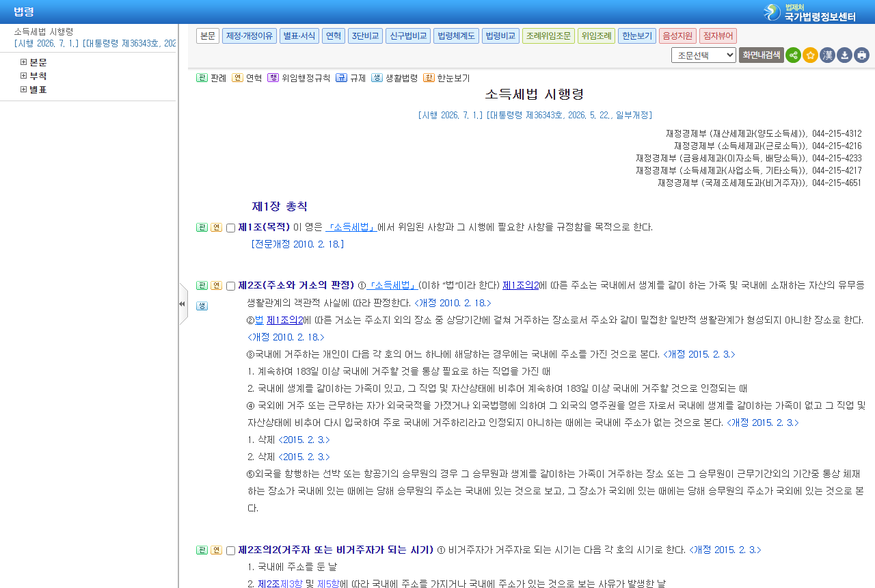Open the 제정·개정이유 tab
875x588 pixels.
coord(250,36)
